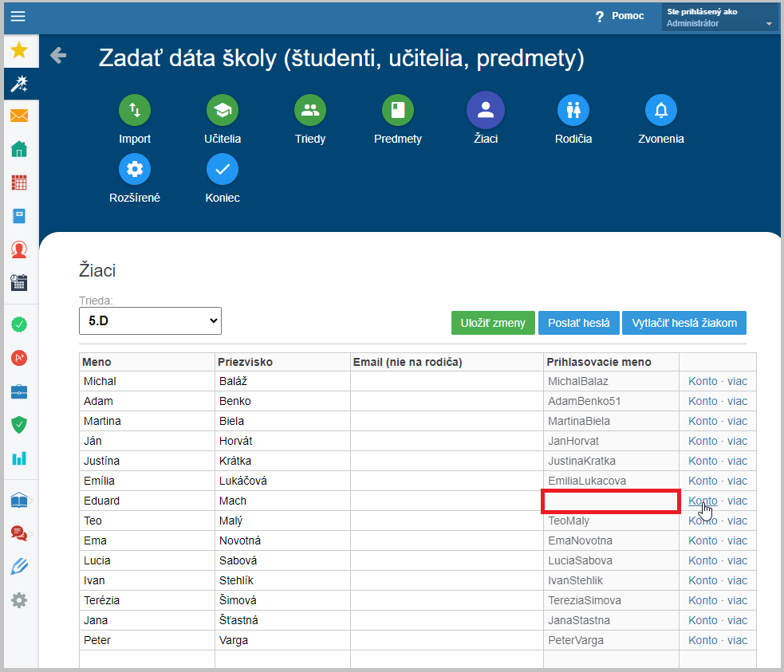The image size is (784, 672).
Task: Open Pomoc help
Action: coord(620,17)
